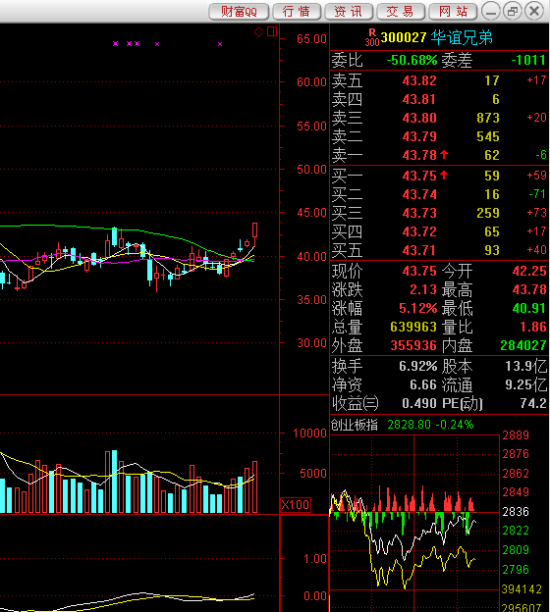Click the 内盘 value 284027
The height and width of the screenshot is (612, 550).
tap(523, 345)
